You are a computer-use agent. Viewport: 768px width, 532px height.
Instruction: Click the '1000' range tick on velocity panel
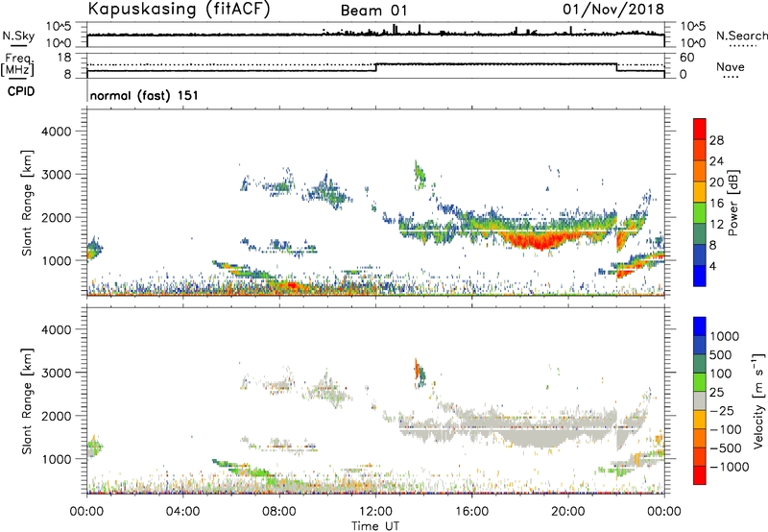click(x=57, y=459)
